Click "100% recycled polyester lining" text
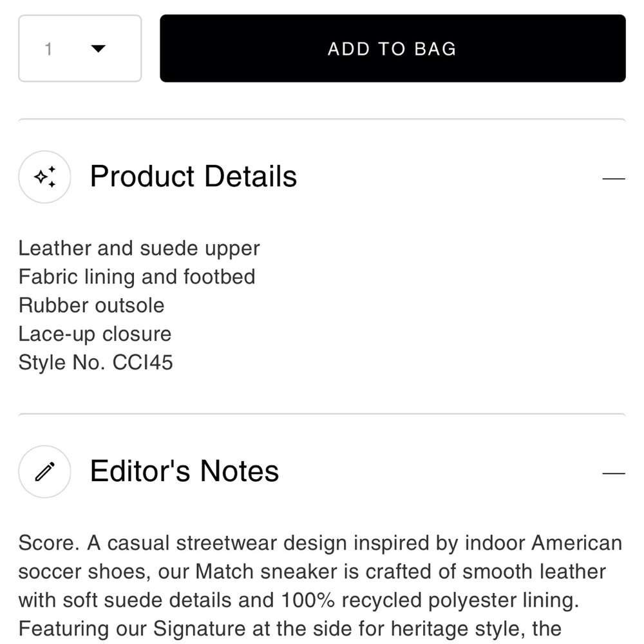The height and width of the screenshot is (644, 644). pyautogui.click(x=430, y=600)
